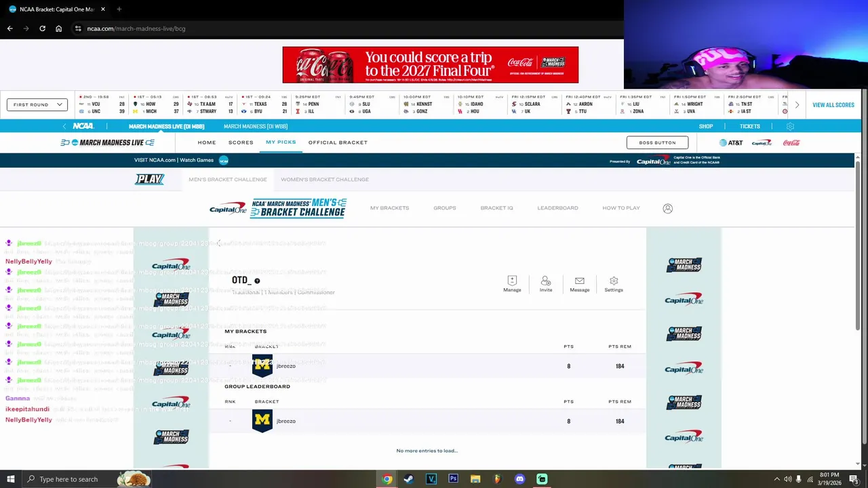Click the TX A&M vs STMARY score card
The image size is (868, 488).
(x=210, y=104)
